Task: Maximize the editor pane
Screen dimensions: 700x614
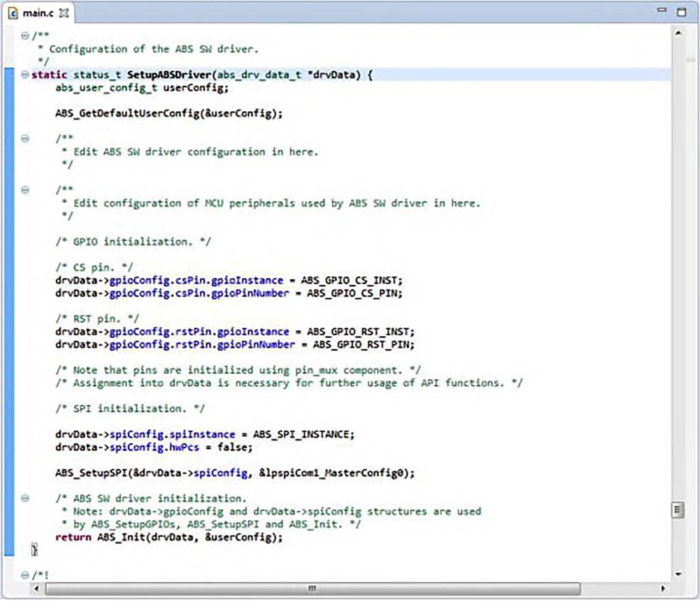Action: coord(682,12)
